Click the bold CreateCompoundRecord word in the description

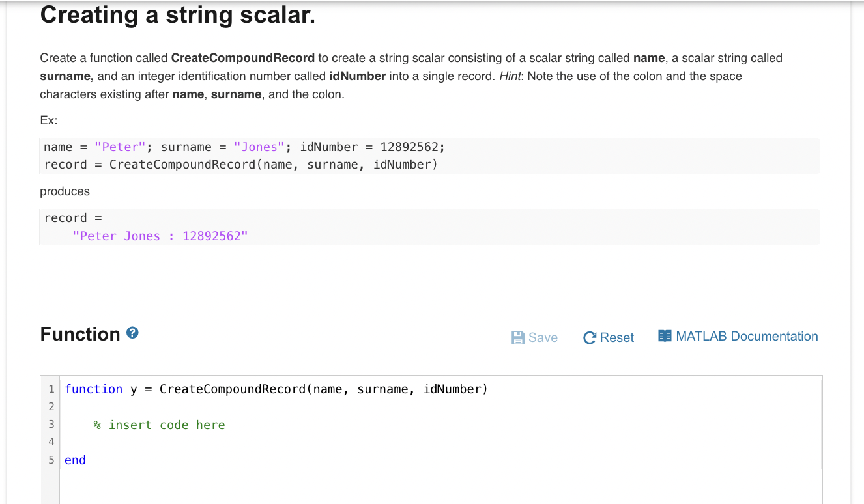(243, 58)
